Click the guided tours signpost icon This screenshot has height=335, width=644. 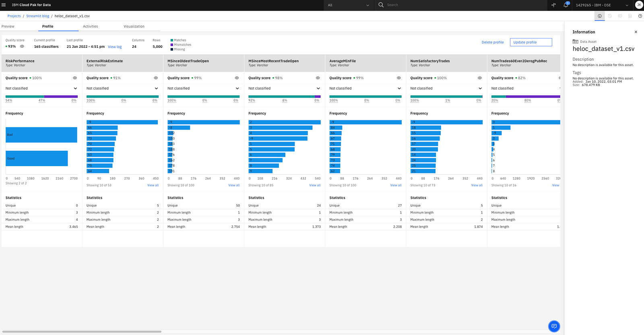click(554, 5)
